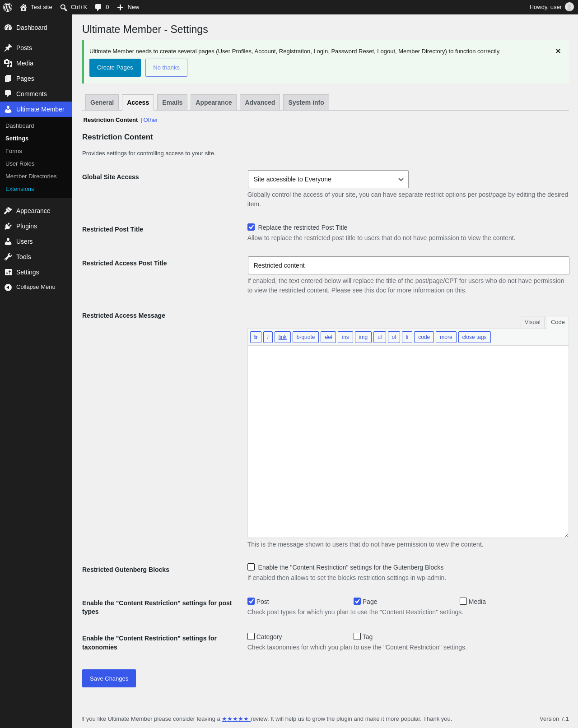Click the user avatar icon
Image resolution: width=578 pixels, height=728 pixels.
(569, 7)
